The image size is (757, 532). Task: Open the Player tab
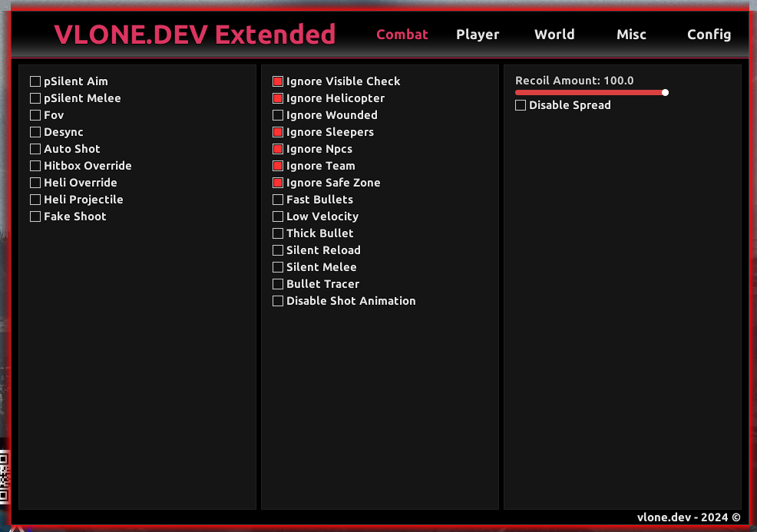(478, 35)
